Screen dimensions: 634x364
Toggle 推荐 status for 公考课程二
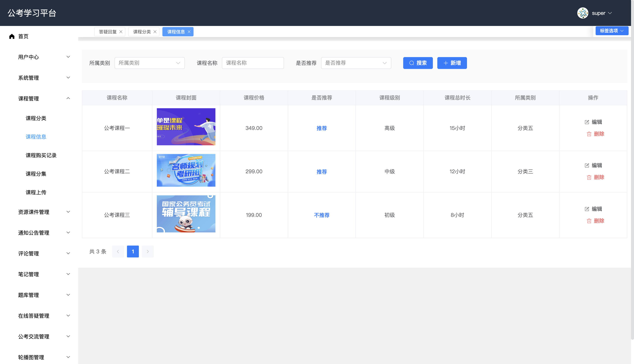point(322,172)
